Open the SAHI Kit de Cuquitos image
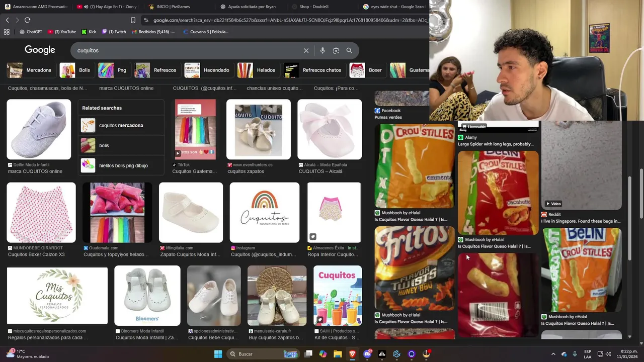Viewport: 644px width, 362px height. 338,296
